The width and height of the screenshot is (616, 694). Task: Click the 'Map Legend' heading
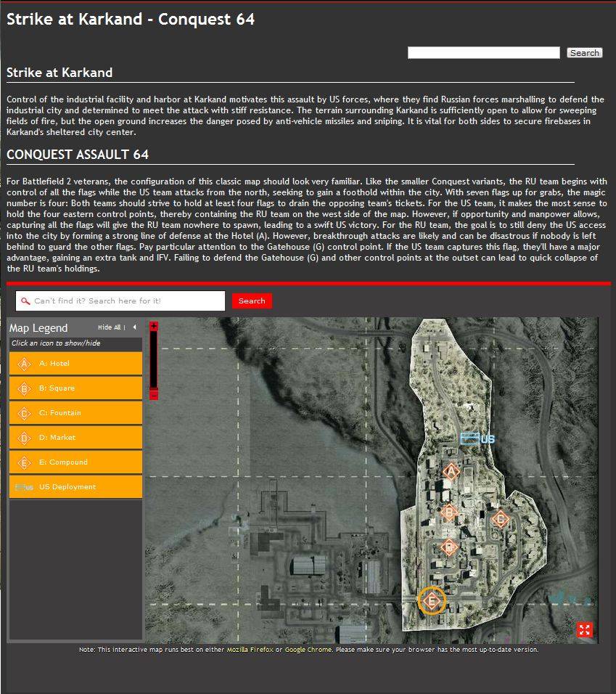[x=38, y=328]
